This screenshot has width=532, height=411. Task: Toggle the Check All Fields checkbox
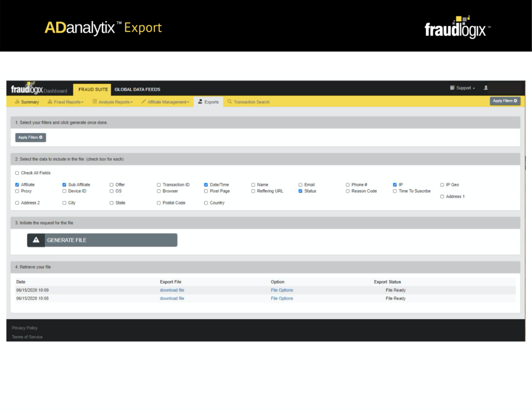point(17,173)
